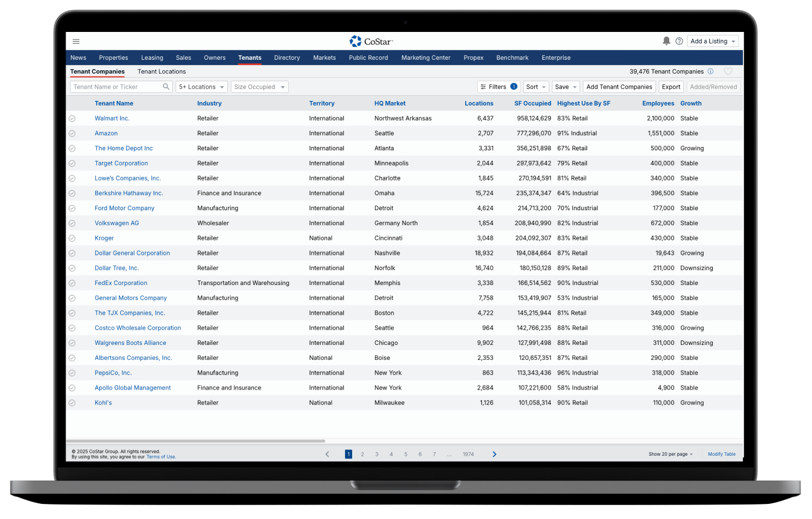
Task: Click the heart favorite icon
Action: pos(728,71)
